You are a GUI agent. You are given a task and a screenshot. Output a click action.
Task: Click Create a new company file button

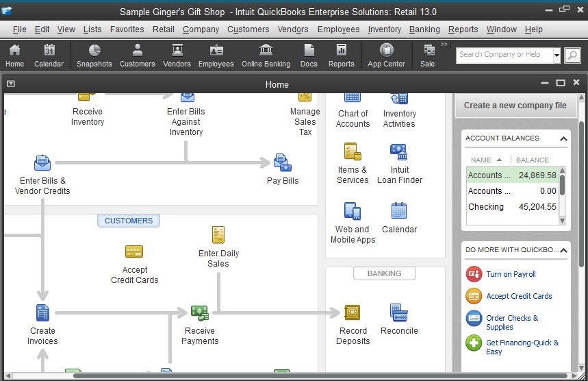coord(515,106)
